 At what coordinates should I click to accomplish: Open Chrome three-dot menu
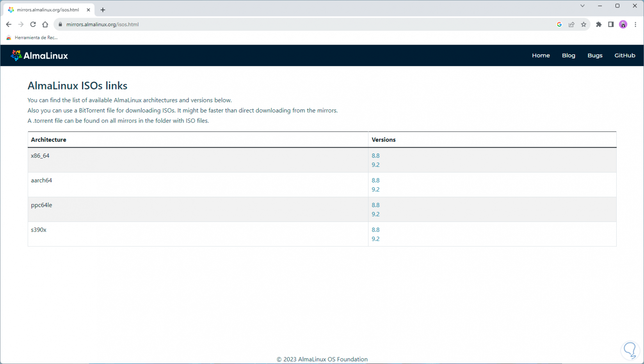pyautogui.click(x=635, y=24)
